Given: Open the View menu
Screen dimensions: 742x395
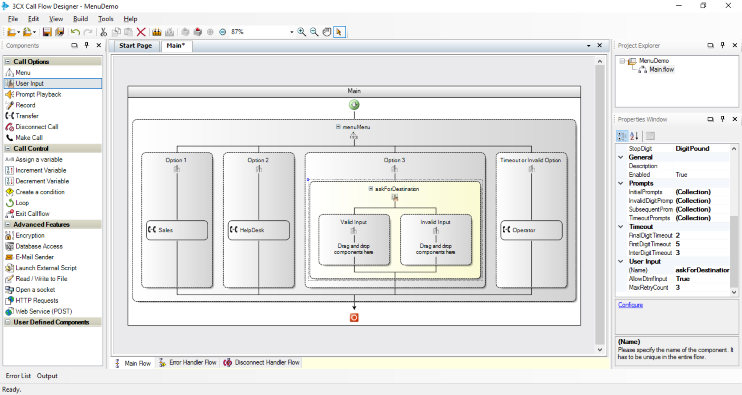Looking at the screenshot, I should coord(56,19).
